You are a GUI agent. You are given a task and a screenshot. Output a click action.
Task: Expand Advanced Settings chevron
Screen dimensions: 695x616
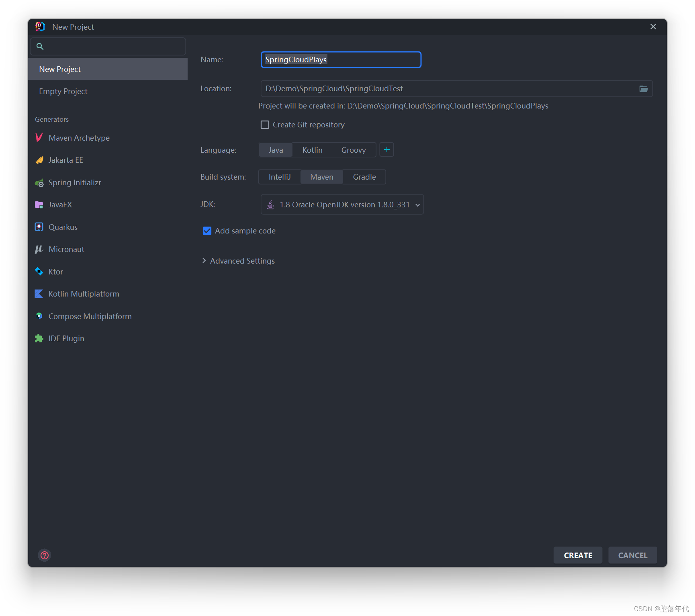[x=204, y=260]
